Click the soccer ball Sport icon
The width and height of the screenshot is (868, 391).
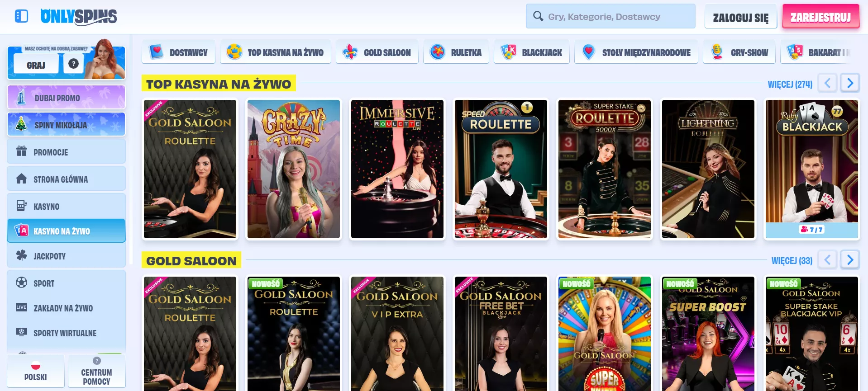click(21, 283)
